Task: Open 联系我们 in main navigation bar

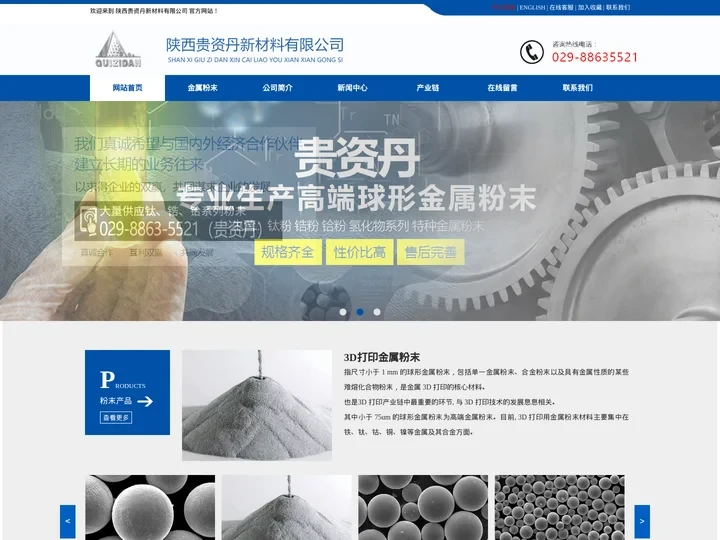Action: (578, 88)
